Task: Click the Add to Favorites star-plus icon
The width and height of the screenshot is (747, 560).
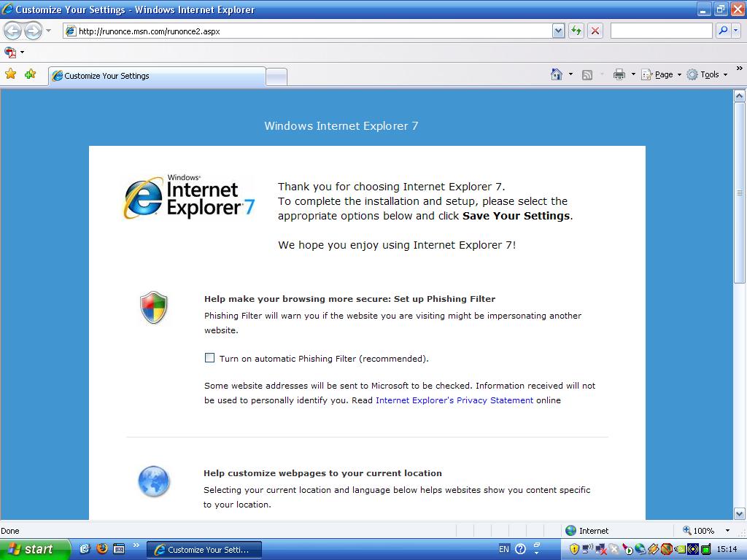Action: click(31, 74)
